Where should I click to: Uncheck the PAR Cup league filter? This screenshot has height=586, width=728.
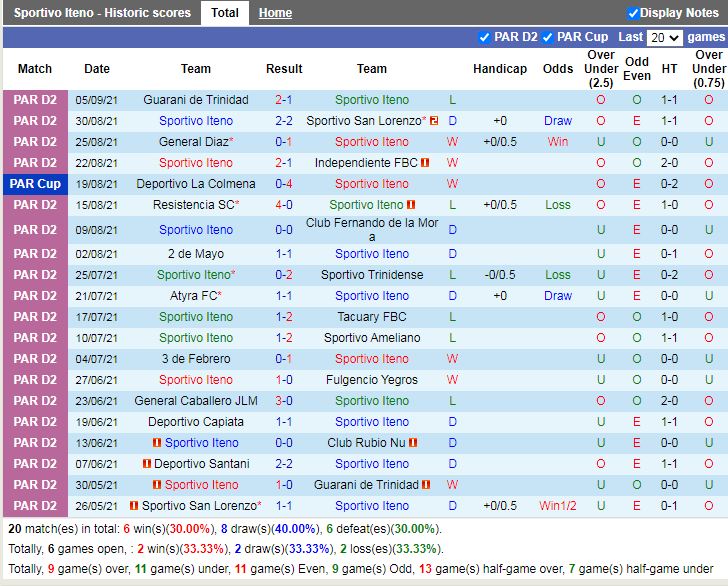coord(547,37)
